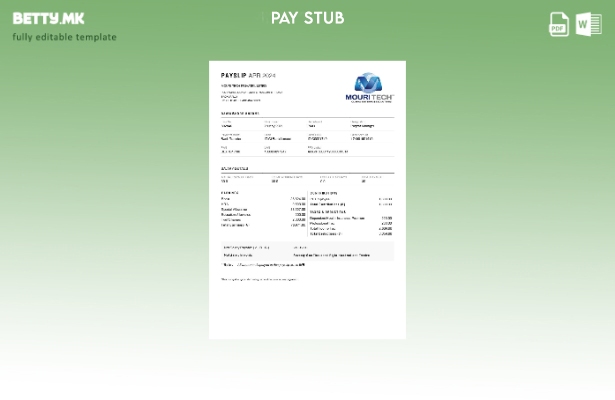Click the earnings amounts list
Viewport: 615px width, 400px height.
298,212
